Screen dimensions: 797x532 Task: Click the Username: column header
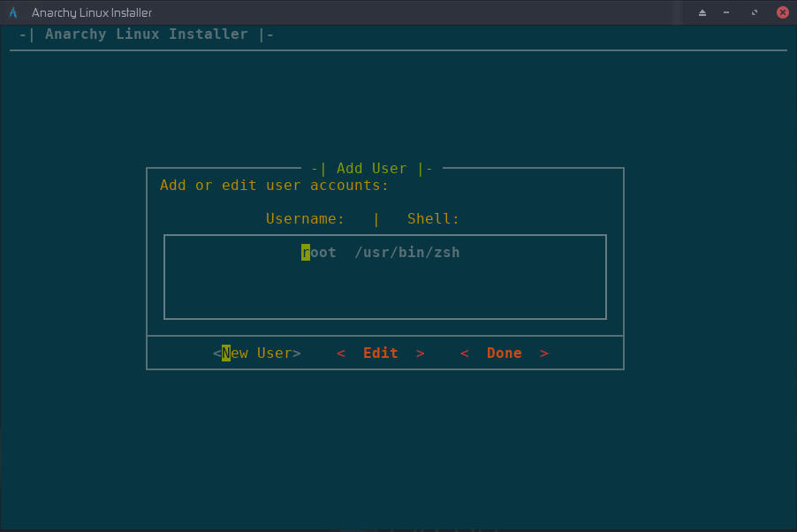[x=305, y=218]
